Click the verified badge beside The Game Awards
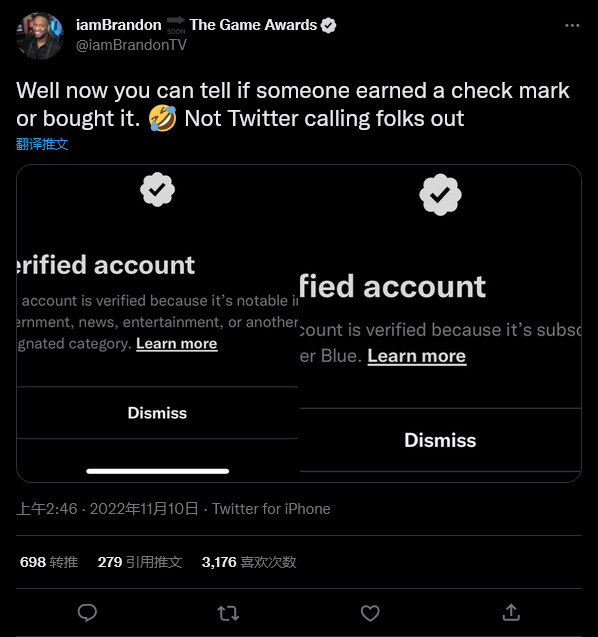This screenshot has height=637, width=598. tap(328, 25)
